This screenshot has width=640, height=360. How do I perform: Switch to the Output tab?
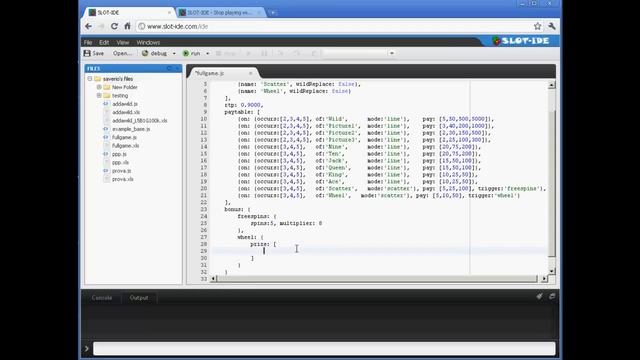[x=139, y=298]
